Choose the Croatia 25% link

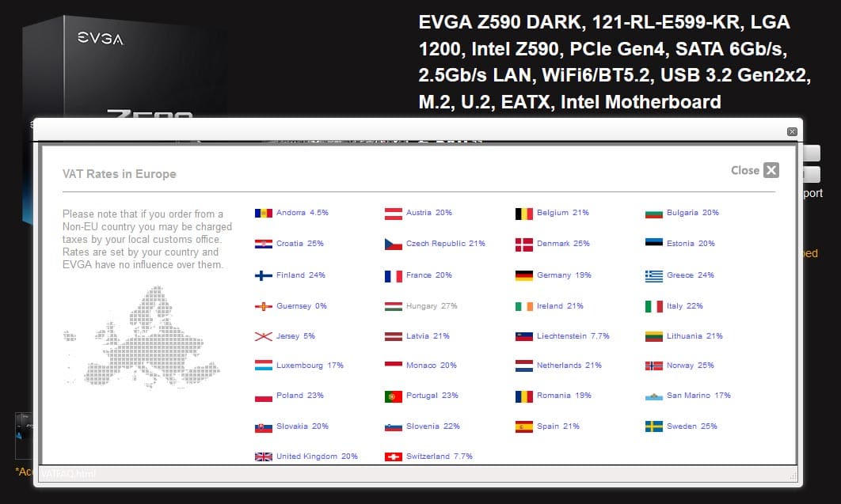pyautogui.click(x=300, y=243)
